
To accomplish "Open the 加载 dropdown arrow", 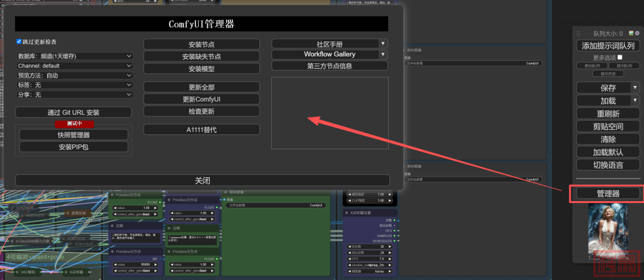I will [x=635, y=100].
